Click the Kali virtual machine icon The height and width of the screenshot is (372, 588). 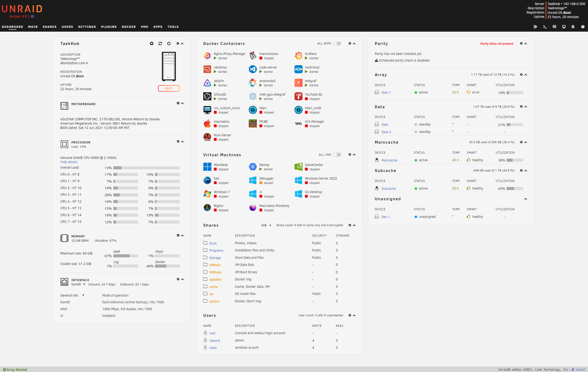207,181
